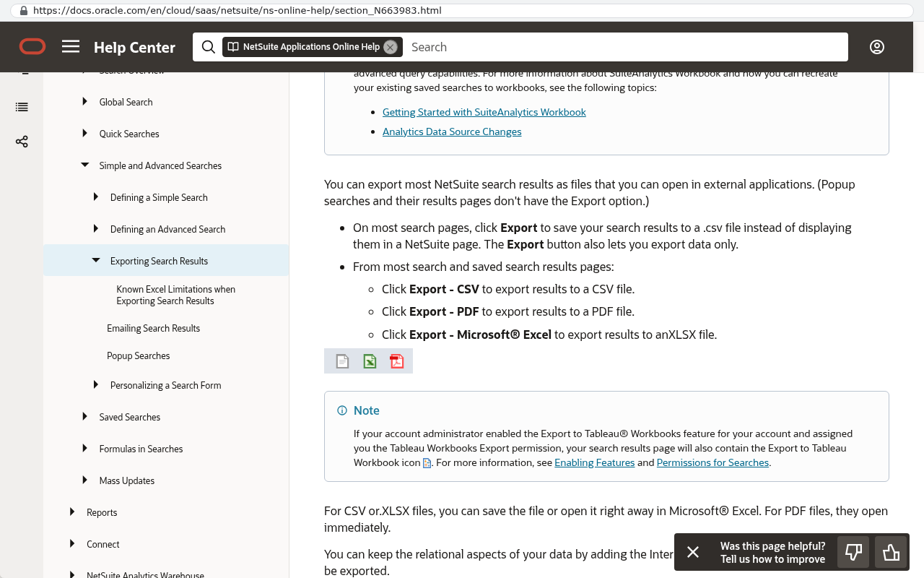Expand the Connect tree node
The image size is (924, 578).
tap(72, 544)
